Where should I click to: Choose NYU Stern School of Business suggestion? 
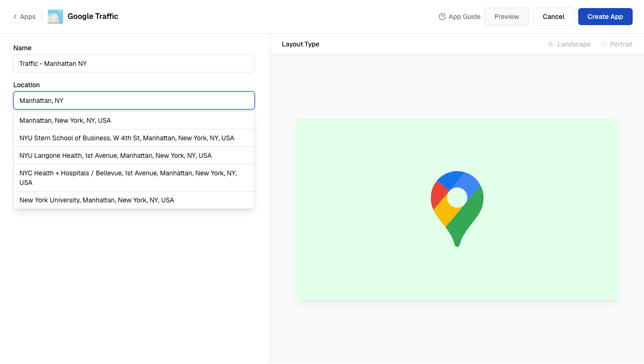(134, 138)
